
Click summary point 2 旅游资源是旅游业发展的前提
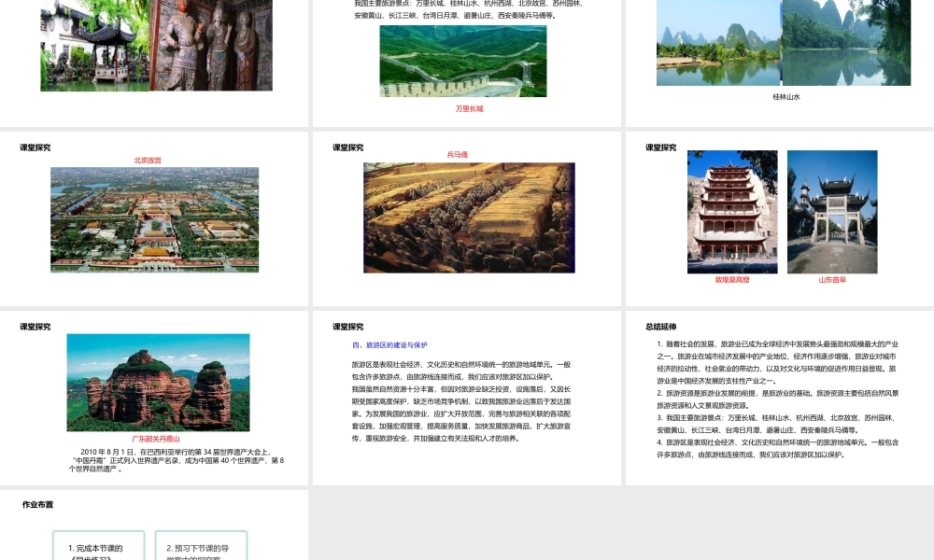(x=777, y=399)
